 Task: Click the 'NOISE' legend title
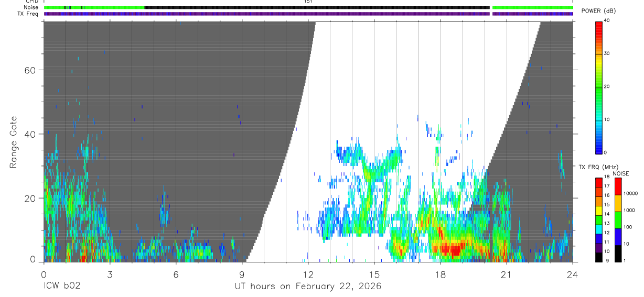click(x=620, y=173)
